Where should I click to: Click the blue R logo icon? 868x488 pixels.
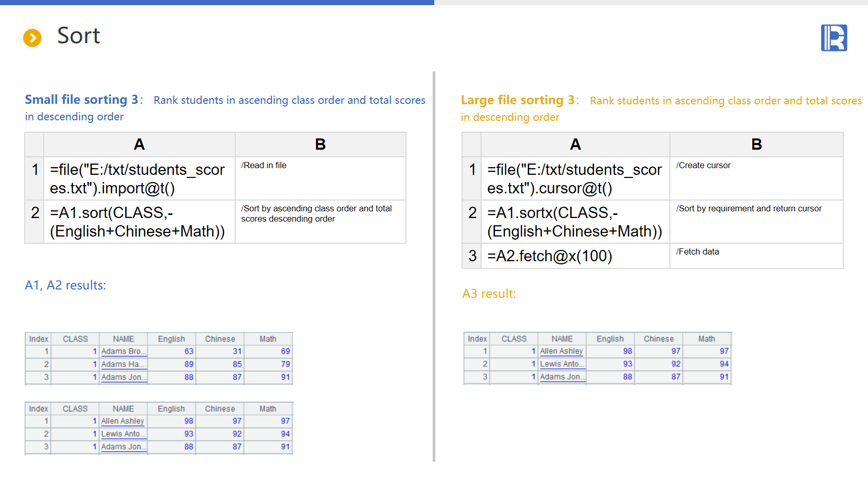tap(834, 38)
